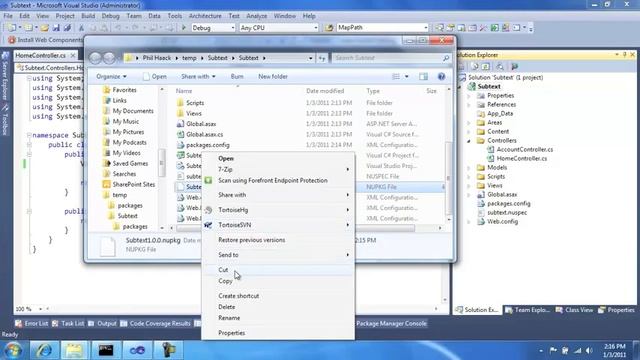
Task: Click the Windows Start orb
Action: [13, 350]
